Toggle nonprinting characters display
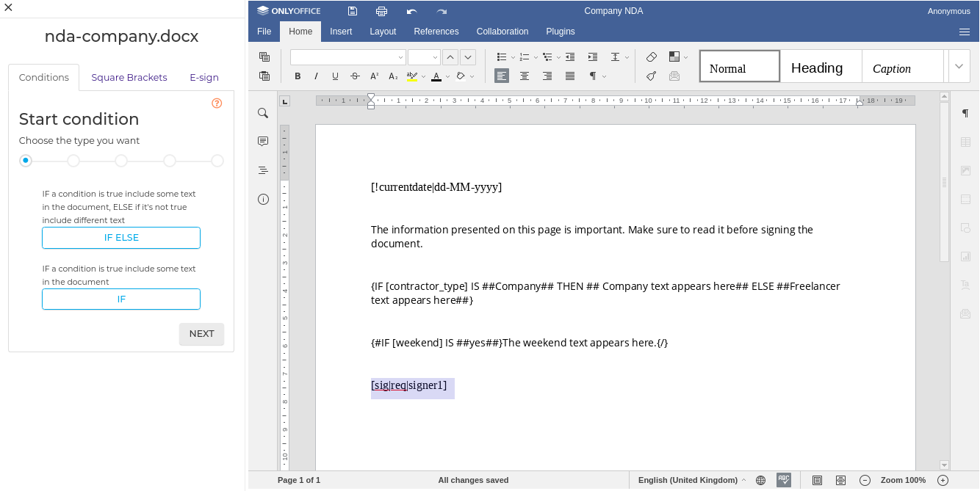Image resolution: width=980 pixels, height=491 pixels. (x=594, y=76)
